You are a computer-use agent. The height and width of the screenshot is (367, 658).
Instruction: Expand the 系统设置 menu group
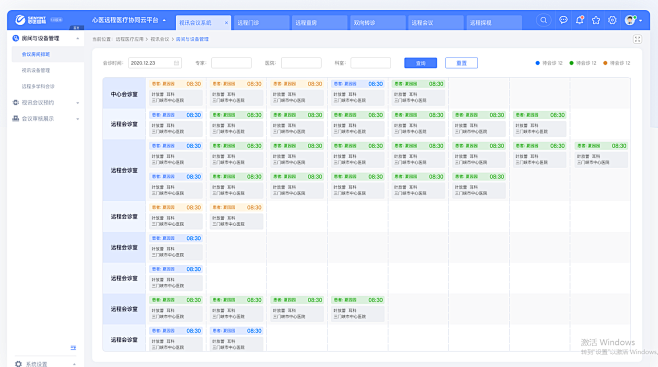click(x=74, y=364)
